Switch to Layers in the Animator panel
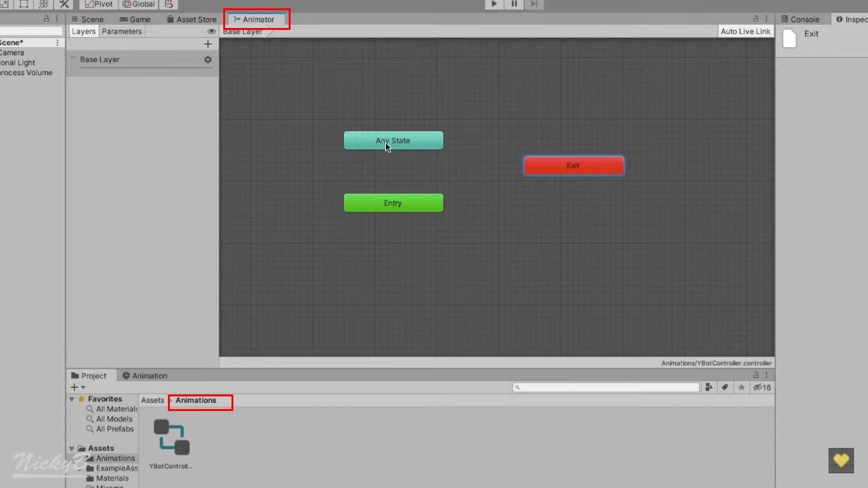 (x=83, y=31)
